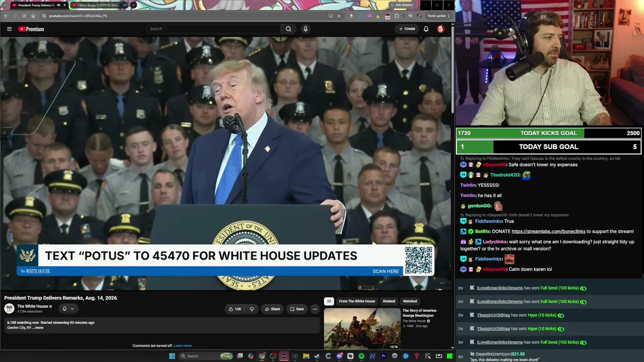
Task: Click the 6,188 watching now text
Action: [22, 322]
